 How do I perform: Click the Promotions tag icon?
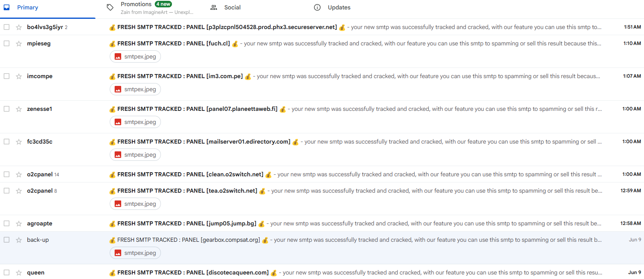[110, 7]
